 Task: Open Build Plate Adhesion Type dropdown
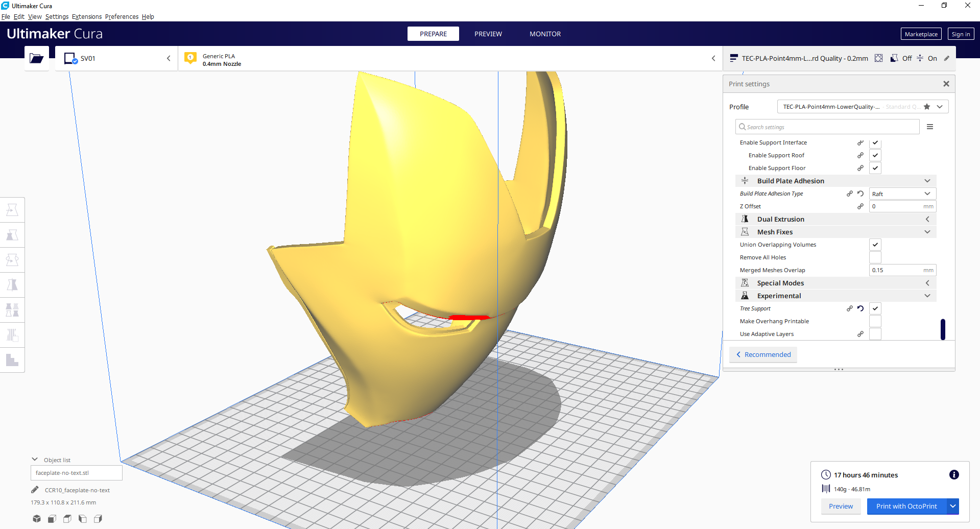[x=902, y=194]
